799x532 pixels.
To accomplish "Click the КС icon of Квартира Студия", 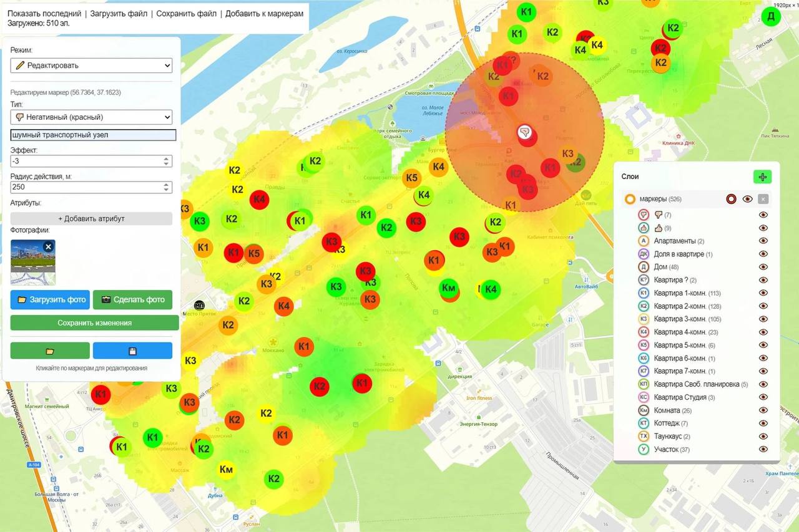I will click(x=644, y=397).
